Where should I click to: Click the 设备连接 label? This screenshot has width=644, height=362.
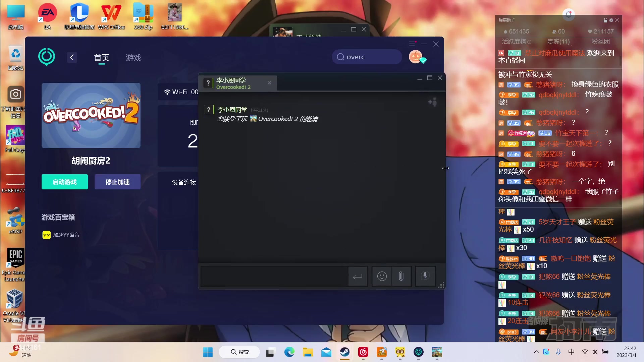point(184,182)
